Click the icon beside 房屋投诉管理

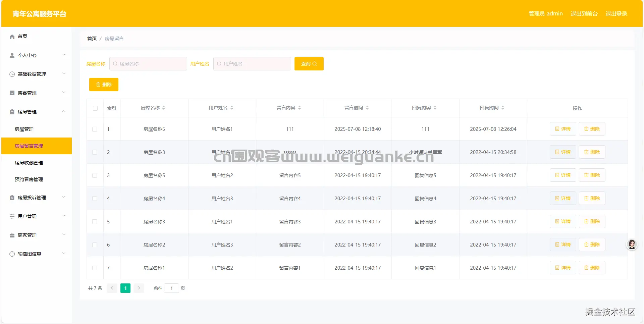coord(12,198)
